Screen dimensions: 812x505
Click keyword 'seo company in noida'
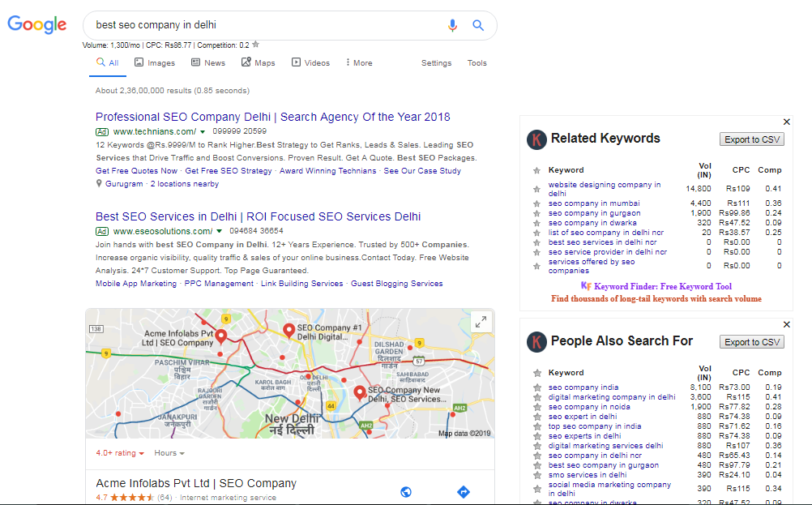pyautogui.click(x=589, y=407)
